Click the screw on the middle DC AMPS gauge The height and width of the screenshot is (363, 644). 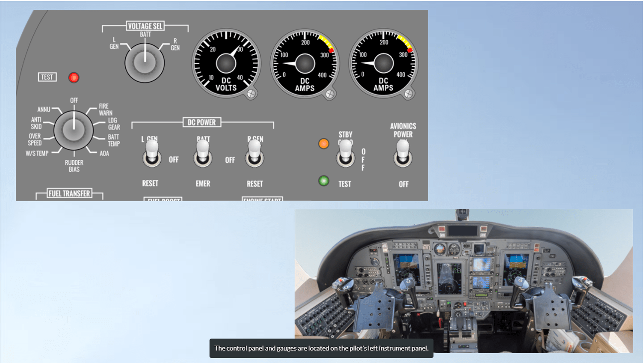(x=331, y=93)
